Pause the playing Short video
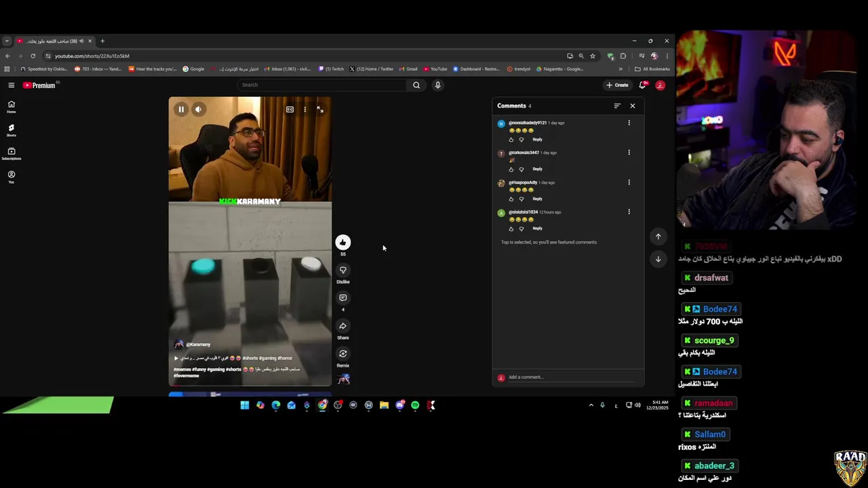Image resolution: width=868 pixels, height=488 pixels. tap(181, 109)
